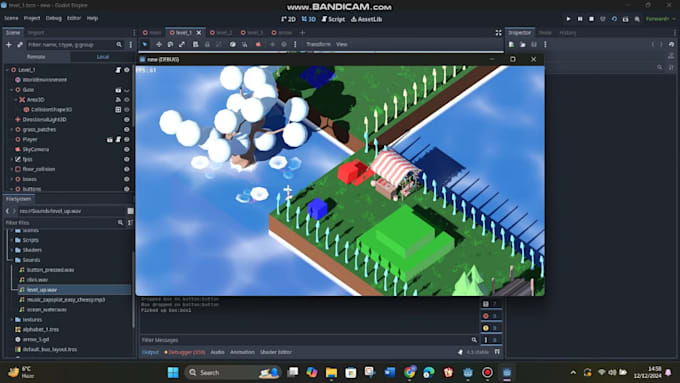The width and height of the screenshot is (680, 383).
Task: Click Inspector new resource icon
Action: coord(511,44)
